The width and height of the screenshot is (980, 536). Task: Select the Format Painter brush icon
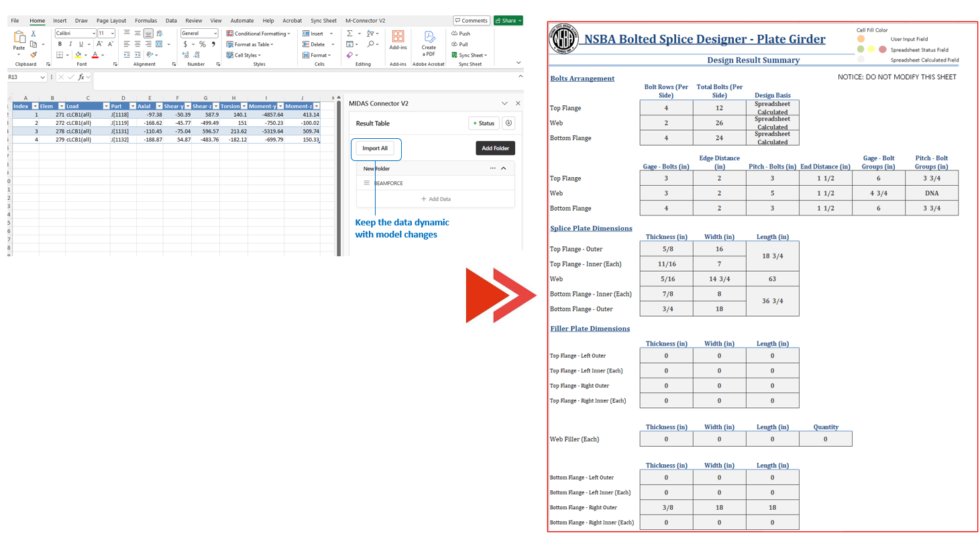coord(34,54)
